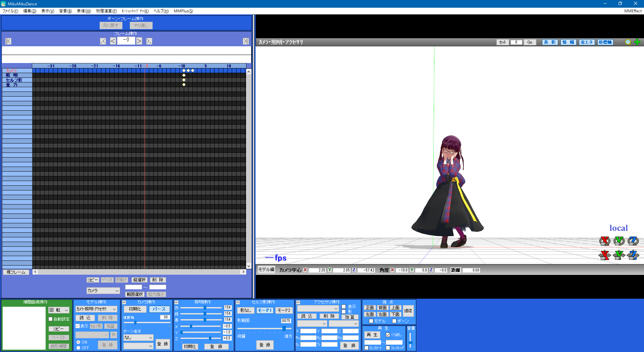The width and height of the screenshot is (644, 352).
Task: Select the モード2 shadow mode button
Action: click(x=284, y=310)
